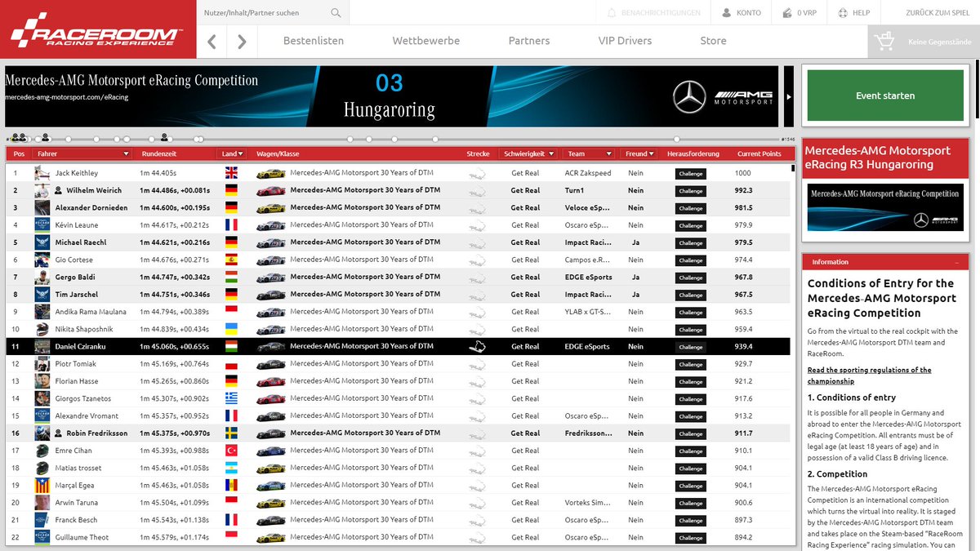The height and width of the screenshot is (551, 980).
Task: Open the Konto account menu
Action: [741, 13]
